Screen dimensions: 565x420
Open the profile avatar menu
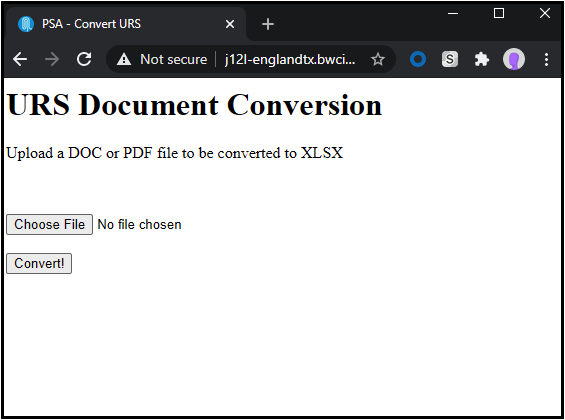[x=513, y=59]
